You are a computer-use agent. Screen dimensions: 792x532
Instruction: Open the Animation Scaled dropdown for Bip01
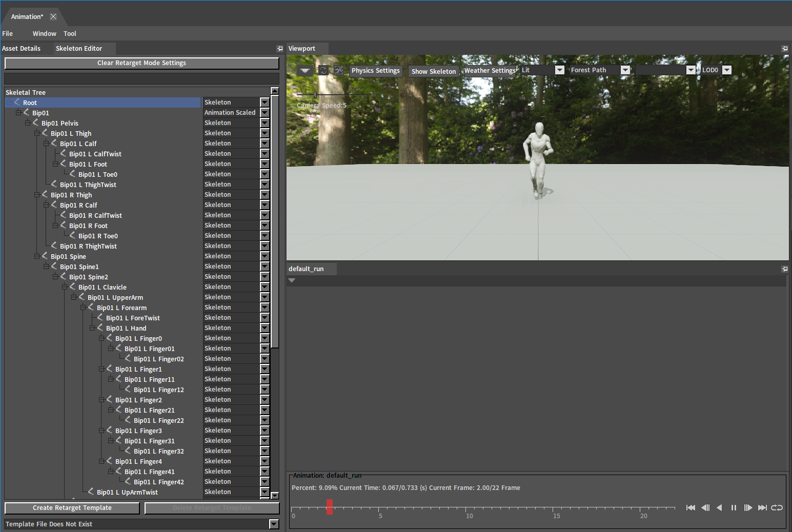coord(265,113)
